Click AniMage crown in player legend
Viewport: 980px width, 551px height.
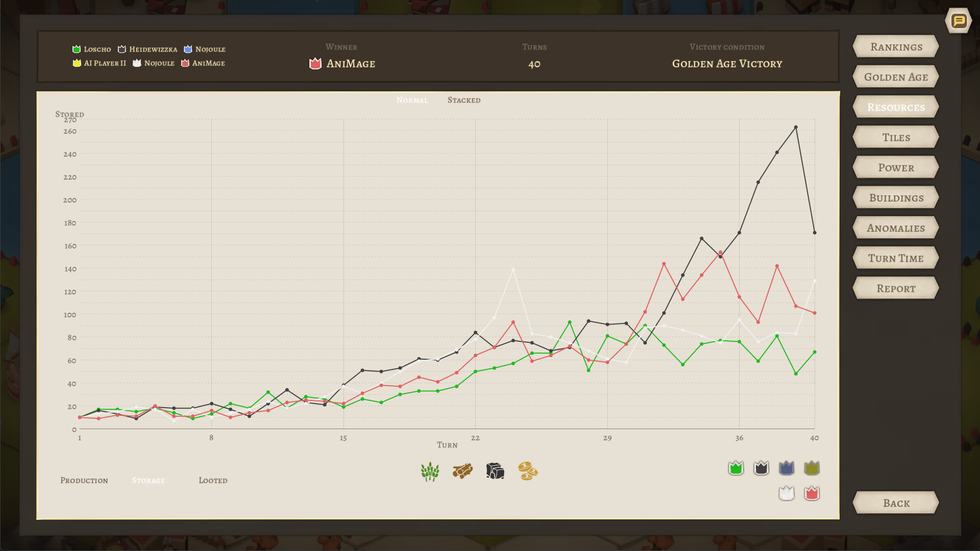pos(185,63)
